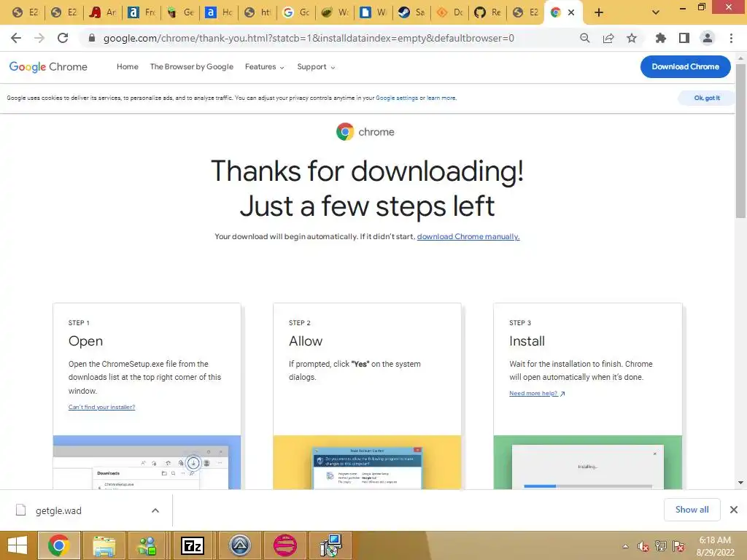This screenshot has height=560, width=747.
Task: Click the Step 1 Open heading
Action: click(86, 341)
